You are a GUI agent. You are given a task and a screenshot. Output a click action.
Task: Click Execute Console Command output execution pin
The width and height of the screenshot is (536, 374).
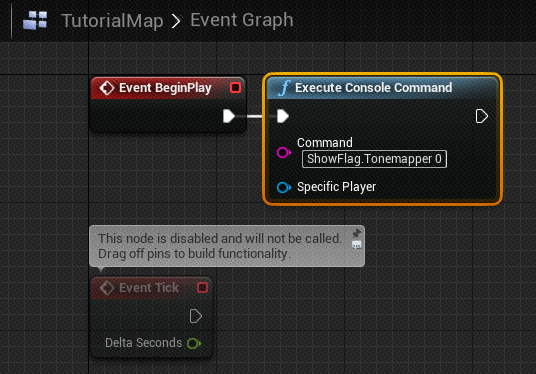[482, 116]
